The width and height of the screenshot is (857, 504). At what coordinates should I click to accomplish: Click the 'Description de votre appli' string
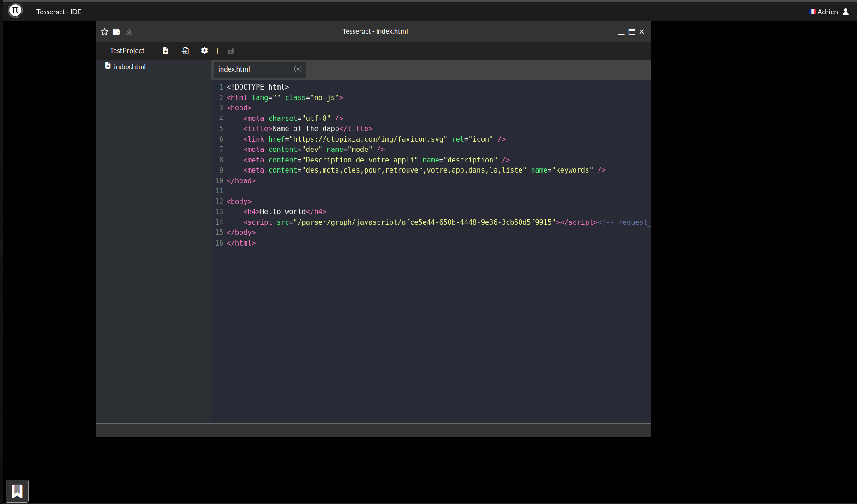[360, 160]
